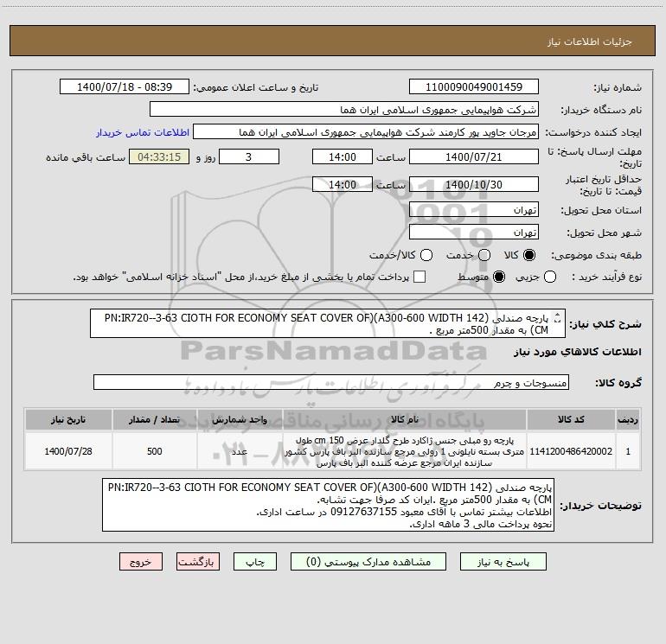The height and width of the screenshot is (644, 666).
Task: Click the 'خروج' exit button
Action: (x=141, y=562)
